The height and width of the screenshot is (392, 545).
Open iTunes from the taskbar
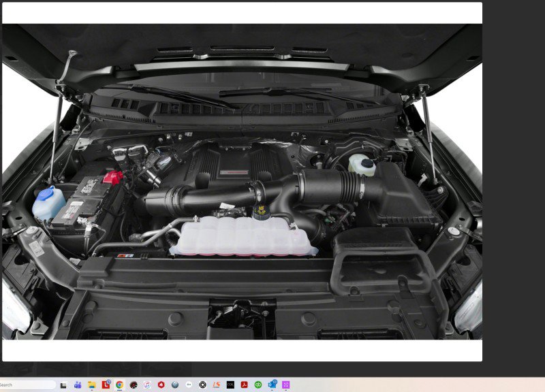pyautogui.click(x=146, y=385)
